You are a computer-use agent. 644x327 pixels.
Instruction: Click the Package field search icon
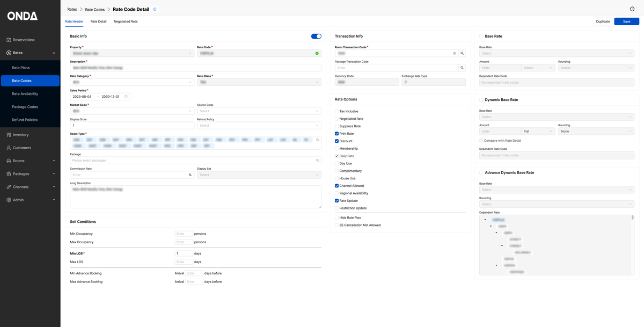pyautogui.click(x=318, y=161)
